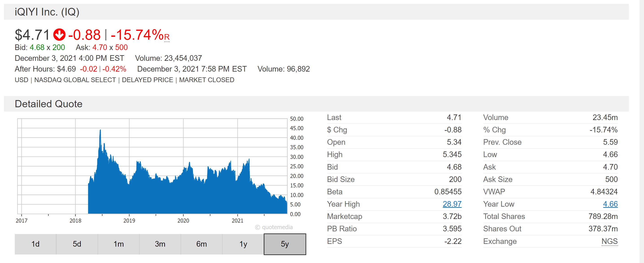Click the chart area near 2020
644x263 pixels.
(184, 190)
